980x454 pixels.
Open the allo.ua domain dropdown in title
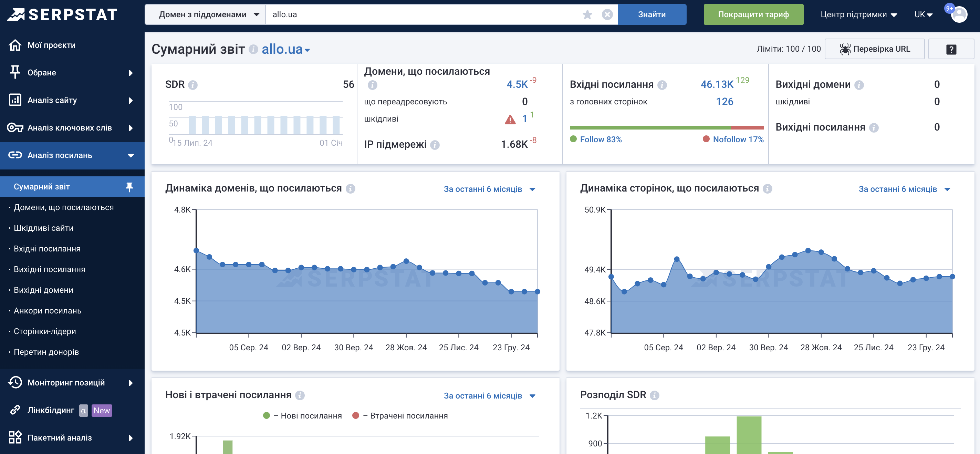286,49
